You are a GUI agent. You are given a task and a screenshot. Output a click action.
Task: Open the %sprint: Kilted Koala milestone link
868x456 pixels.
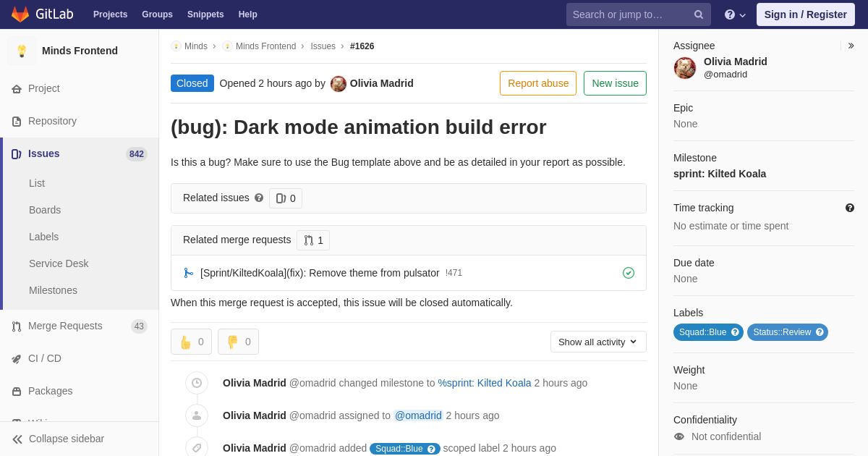click(x=485, y=383)
